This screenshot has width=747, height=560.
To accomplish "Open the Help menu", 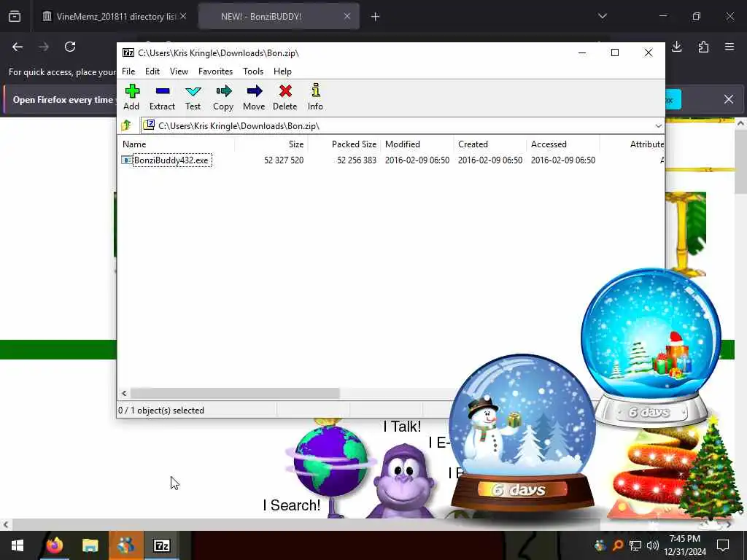I will tap(282, 71).
